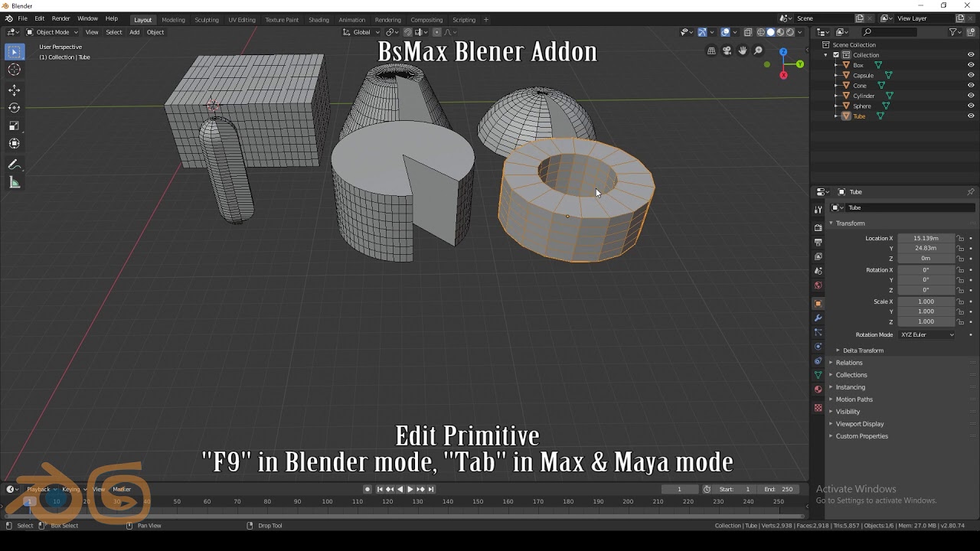
Task: Select the Cursor tool in left toolbar
Action: tap(15, 70)
